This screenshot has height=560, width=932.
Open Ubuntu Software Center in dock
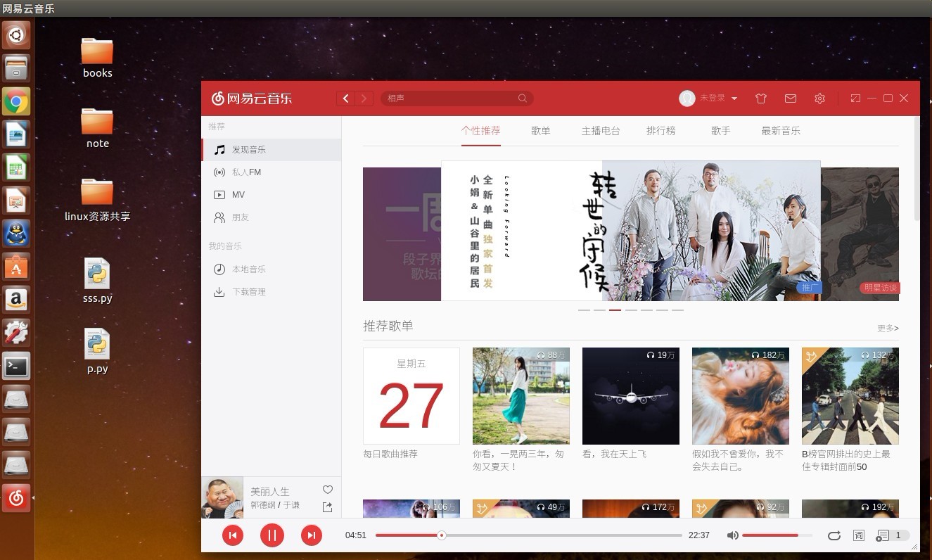coord(16,267)
